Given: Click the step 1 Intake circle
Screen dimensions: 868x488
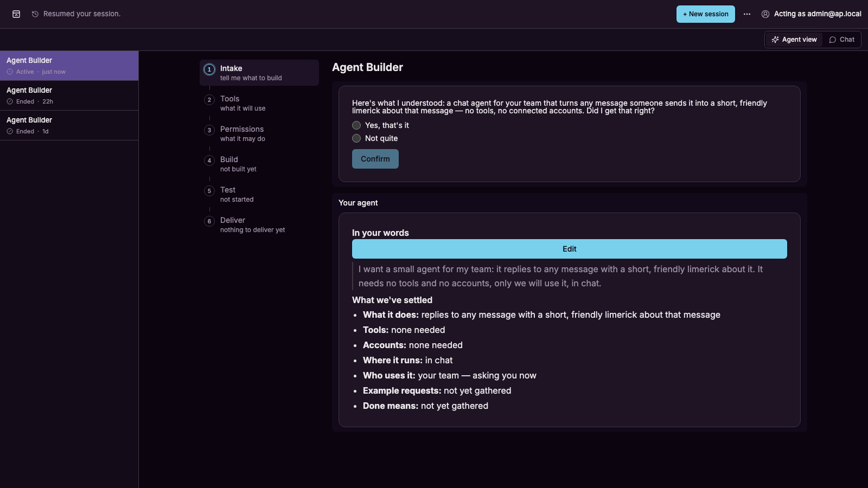Looking at the screenshot, I should (209, 69).
